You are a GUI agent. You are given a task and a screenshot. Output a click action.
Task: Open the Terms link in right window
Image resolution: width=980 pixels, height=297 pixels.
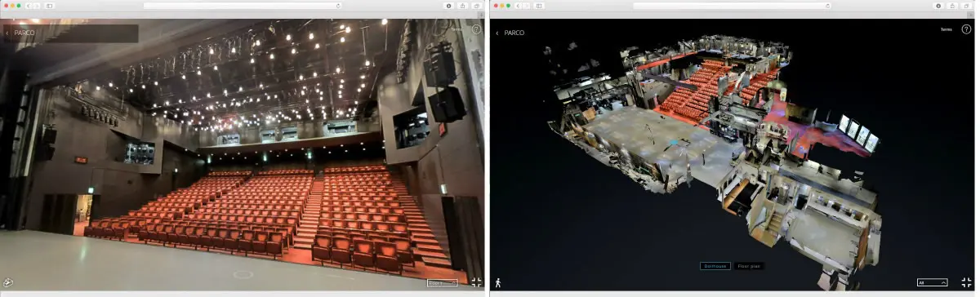click(946, 29)
